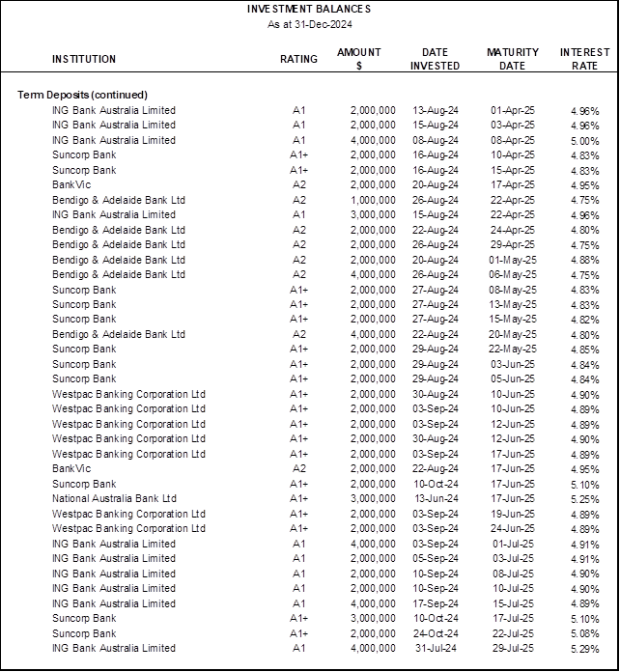Select maturity date 29-Jul-25
Image resolution: width=620 pixels, height=672 pixels.
pos(513,649)
